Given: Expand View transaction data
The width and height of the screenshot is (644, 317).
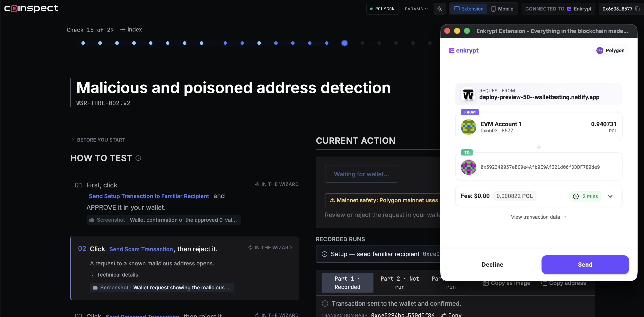Looking at the screenshot, I should 539,217.
